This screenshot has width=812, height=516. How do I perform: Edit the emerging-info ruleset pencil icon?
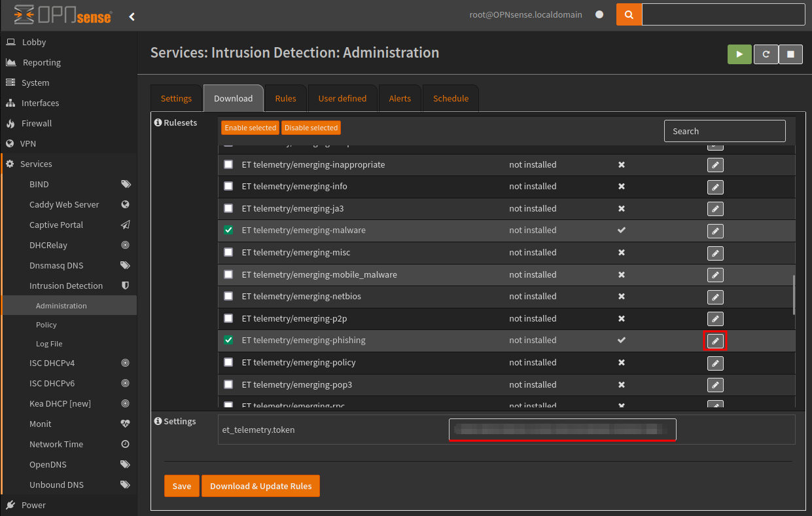(x=715, y=187)
